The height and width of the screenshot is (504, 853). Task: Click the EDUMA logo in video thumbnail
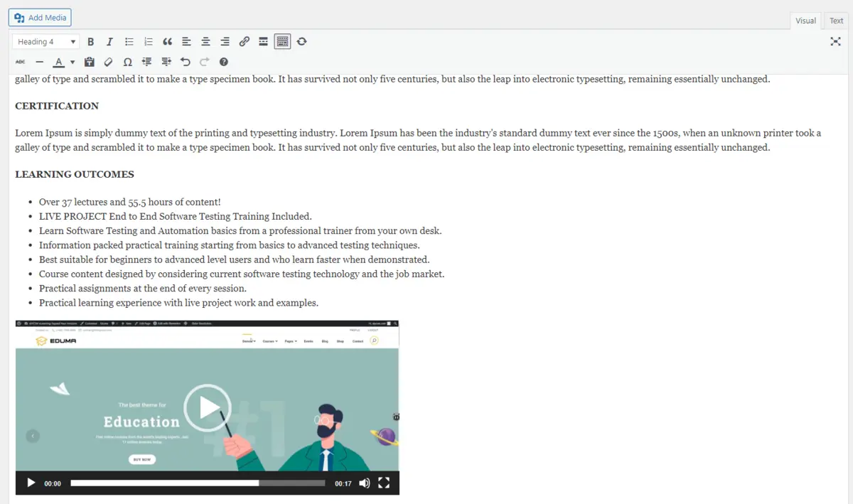tap(55, 341)
